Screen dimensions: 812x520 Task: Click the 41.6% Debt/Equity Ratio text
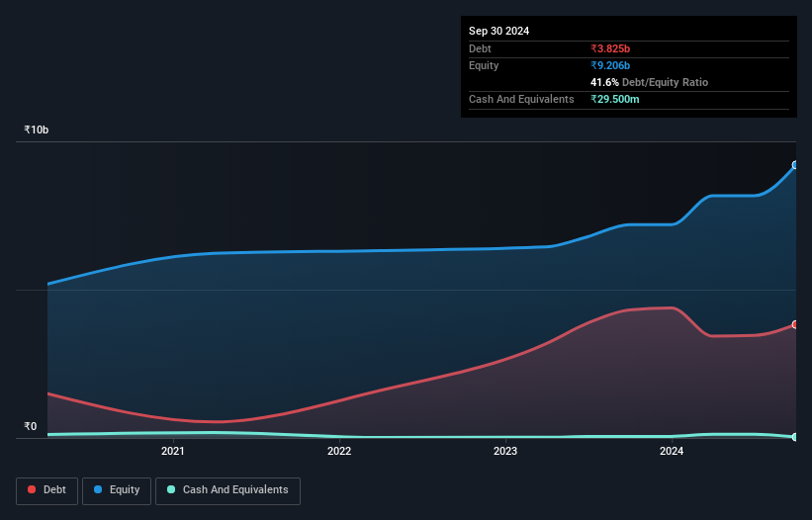coord(649,82)
